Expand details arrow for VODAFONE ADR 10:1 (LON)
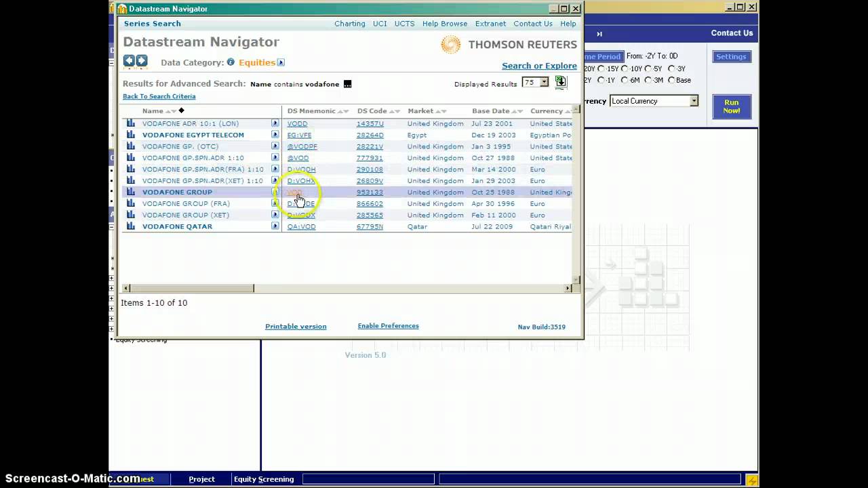Viewport: 868px width, 488px height. click(275, 123)
